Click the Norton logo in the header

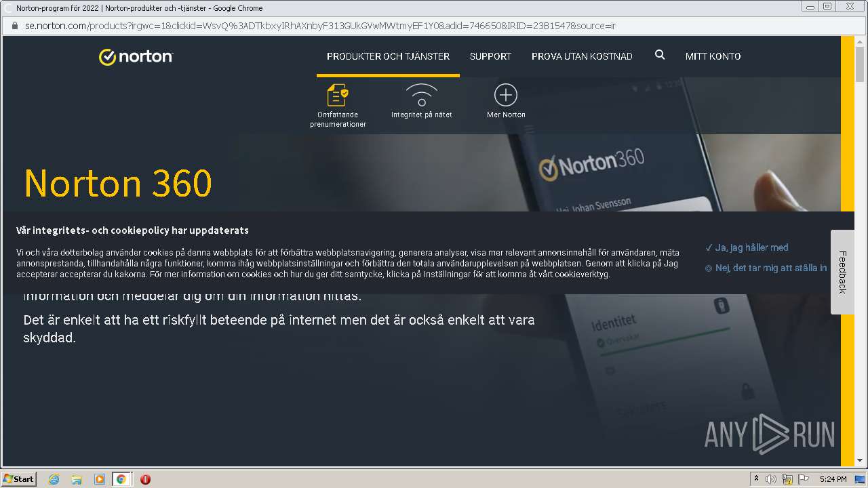136,57
